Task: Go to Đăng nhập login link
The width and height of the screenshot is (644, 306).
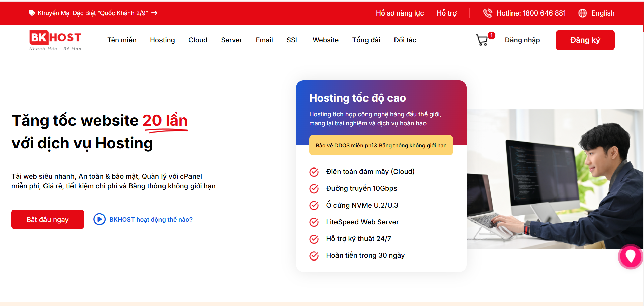Action: [522, 40]
